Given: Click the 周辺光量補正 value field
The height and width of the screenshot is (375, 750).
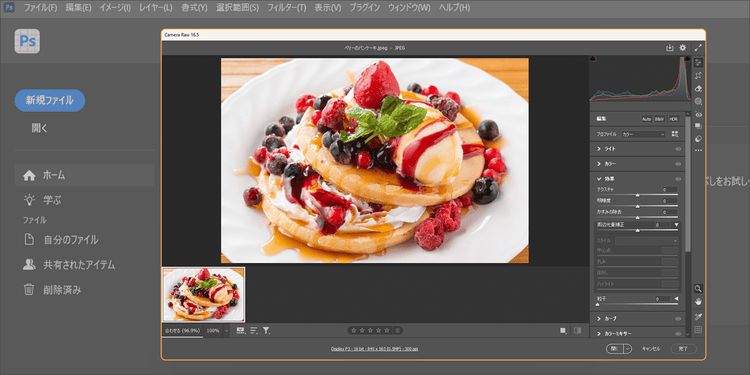Looking at the screenshot, I should pos(663,225).
